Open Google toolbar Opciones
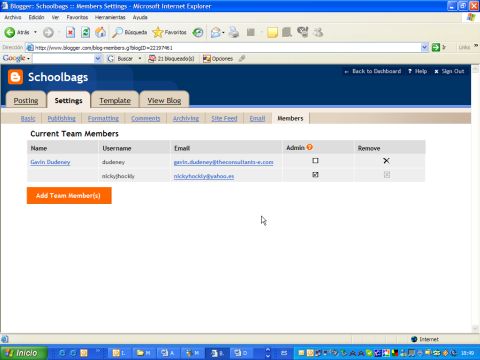 click(x=218, y=59)
